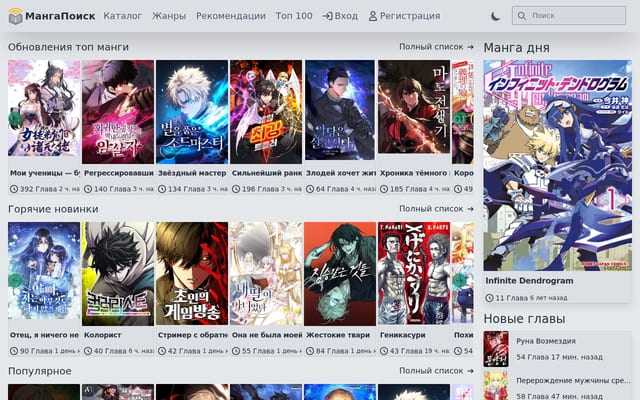This screenshot has width=640, height=400.
Task: Click clock icon next to 84 Глава
Action: [x=310, y=351]
